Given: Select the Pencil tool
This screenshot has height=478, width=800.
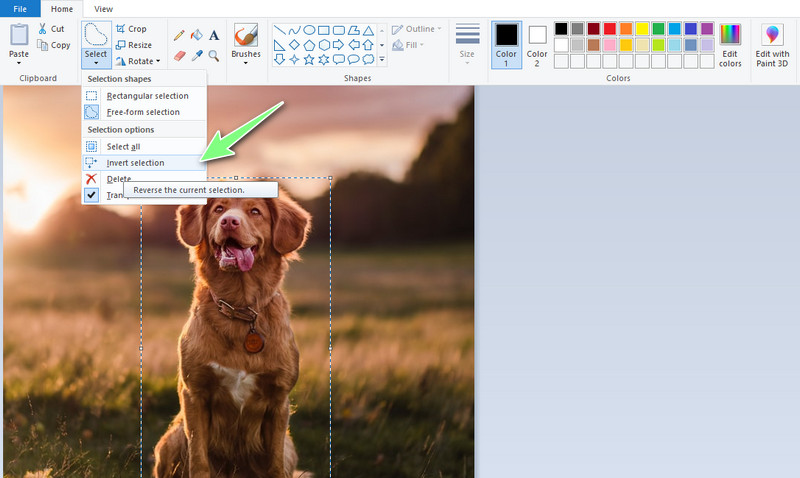Looking at the screenshot, I should 179,36.
